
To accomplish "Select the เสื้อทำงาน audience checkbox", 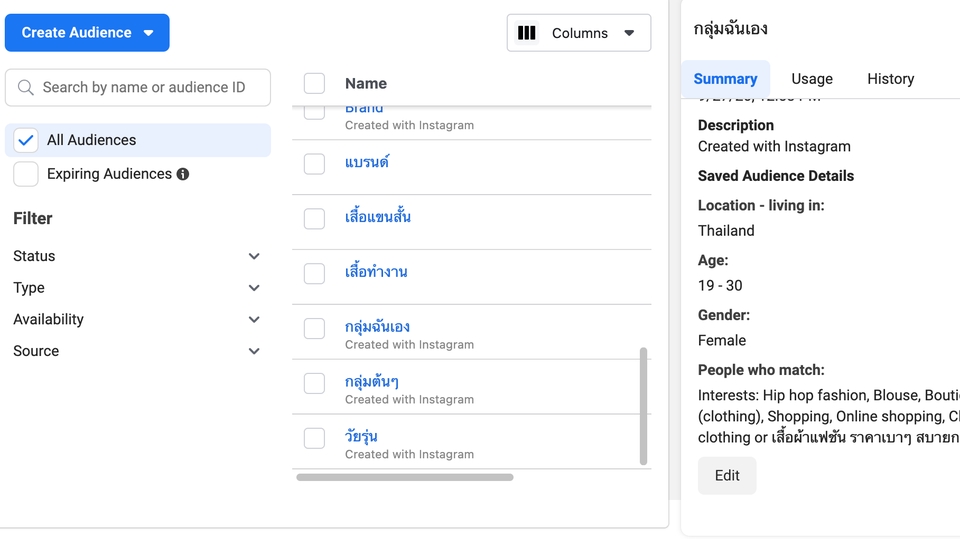I will 314,273.
